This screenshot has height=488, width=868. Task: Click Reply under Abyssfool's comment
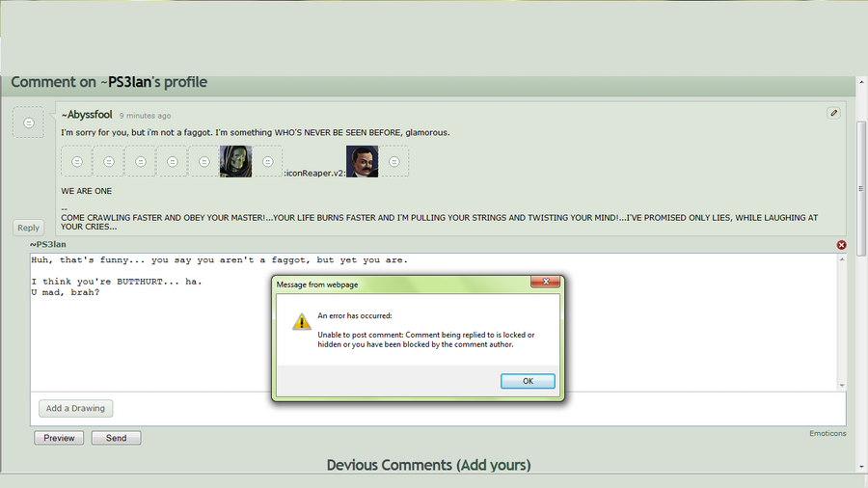click(x=28, y=228)
